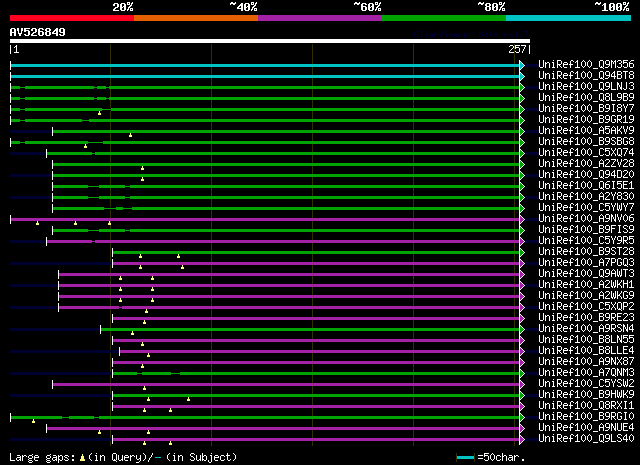Viewport: 640px width, 465px height.
Task: Click the purple ~60% identity legend segment
Action: (320, 18)
